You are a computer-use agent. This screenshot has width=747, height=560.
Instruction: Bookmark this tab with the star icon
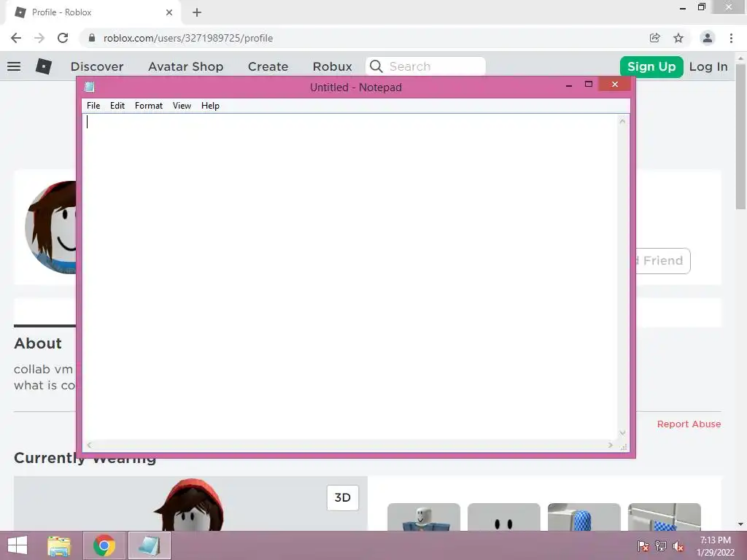pos(678,38)
